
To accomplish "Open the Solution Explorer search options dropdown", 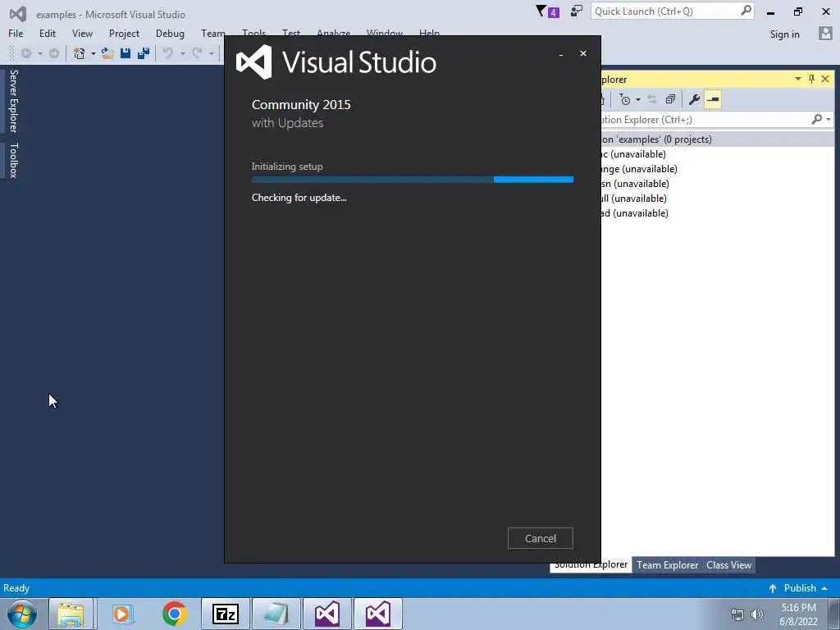I will [x=829, y=119].
